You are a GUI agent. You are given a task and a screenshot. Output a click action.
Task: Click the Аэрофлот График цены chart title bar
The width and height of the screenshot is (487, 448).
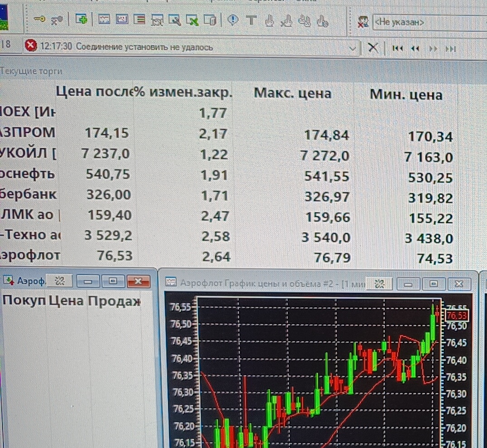point(273,283)
